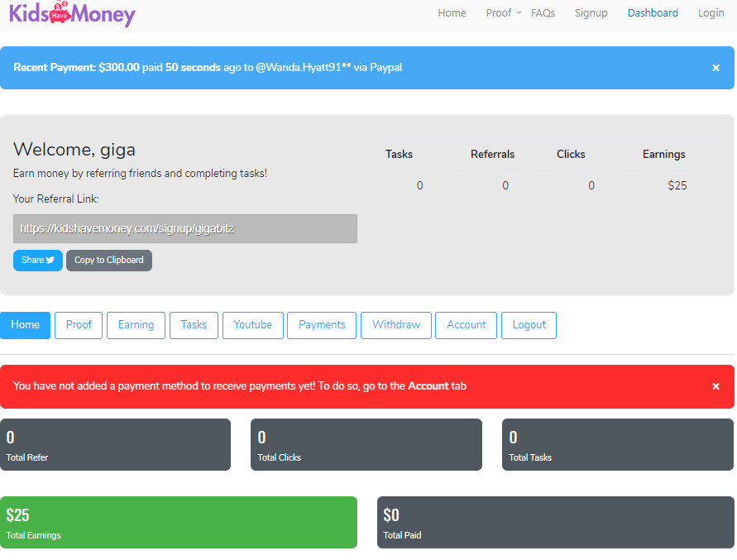Dismiss the red payment method warning
Screen dimensions: 737x560
tap(715, 386)
